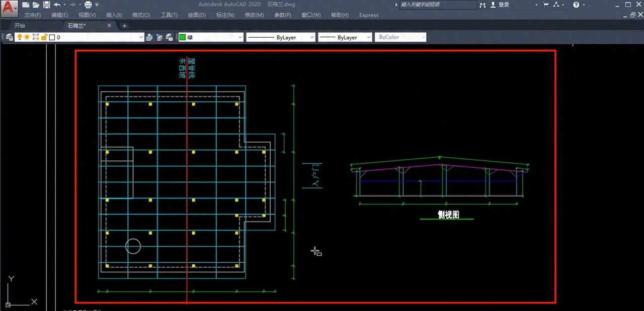Screen dimensions: 644x311
Task: Toggle layer 0 lock padlock icon
Action: [44, 37]
